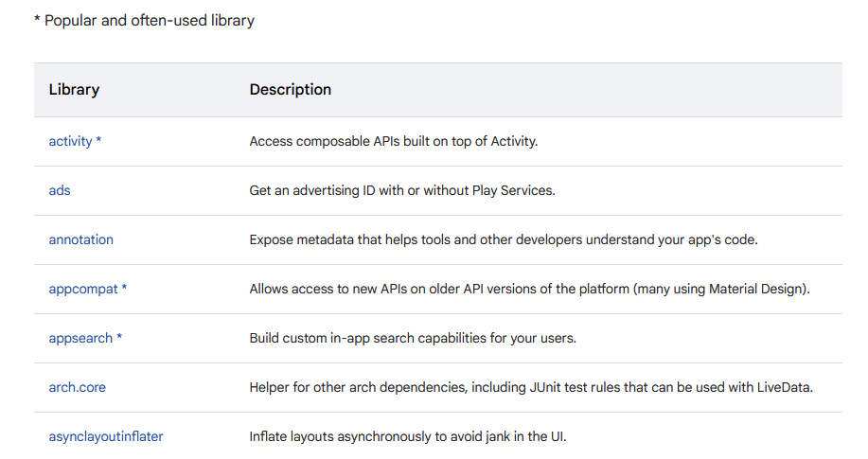Click the 'Build custom in-app search' description
The image size is (868, 459).
pos(412,338)
